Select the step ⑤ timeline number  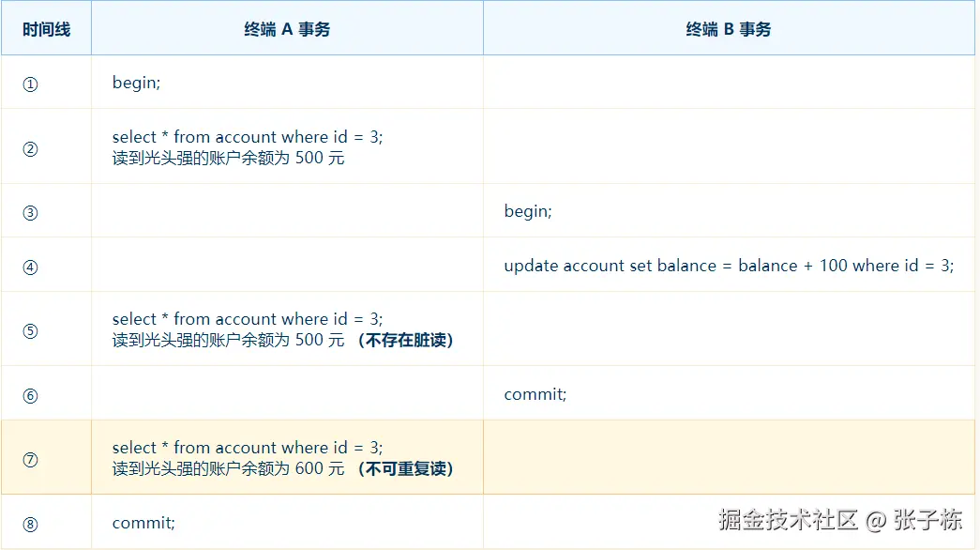point(30,331)
